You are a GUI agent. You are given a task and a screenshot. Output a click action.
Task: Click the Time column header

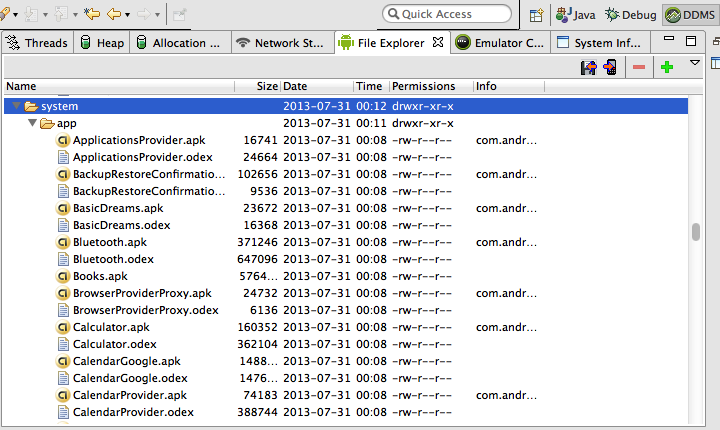371,86
